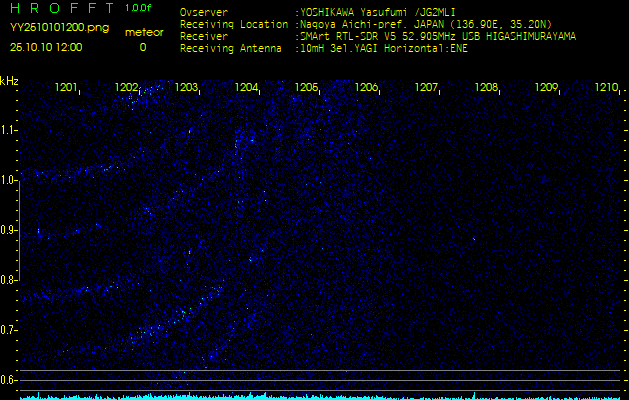Viewport: 629px width, 400px height.
Task: Click the meteor count value 0
Action: (x=143, y=47)
